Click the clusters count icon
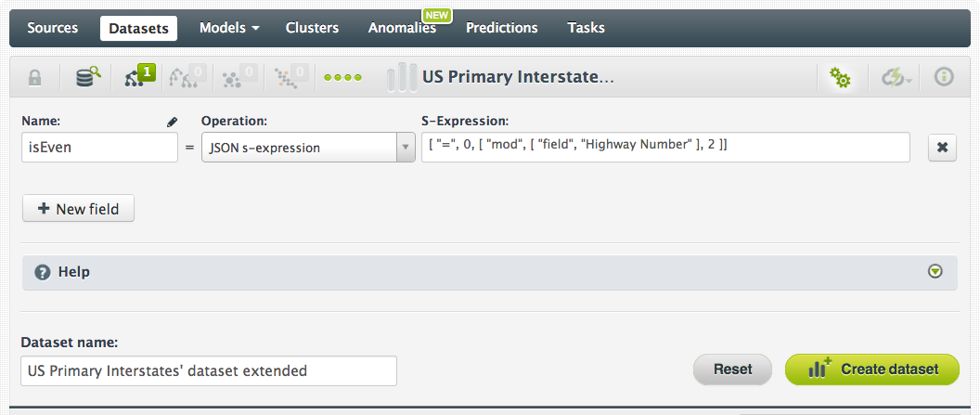Screen dimensions: 980x415 coord(239,78)
